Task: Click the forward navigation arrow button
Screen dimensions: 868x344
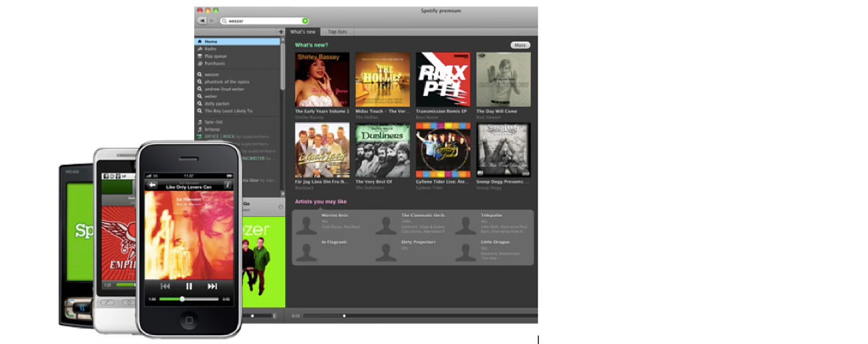Action: [x=211, y=20]
